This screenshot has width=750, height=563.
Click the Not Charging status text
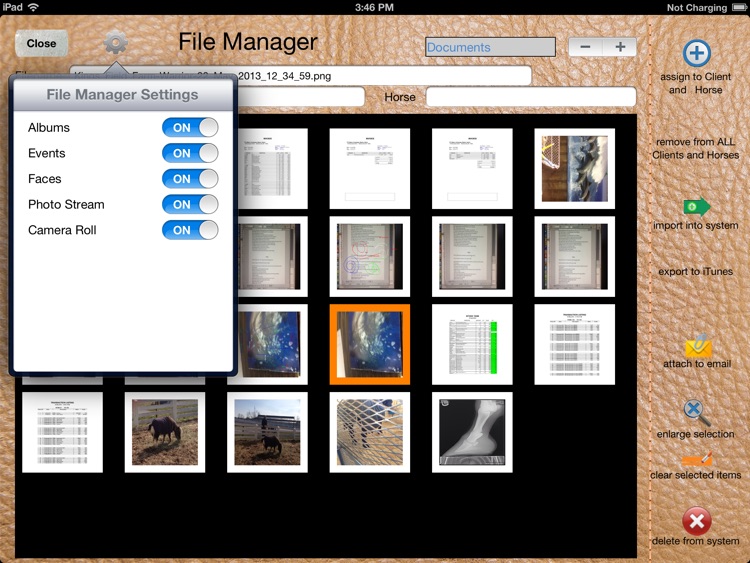pos(697,8)
